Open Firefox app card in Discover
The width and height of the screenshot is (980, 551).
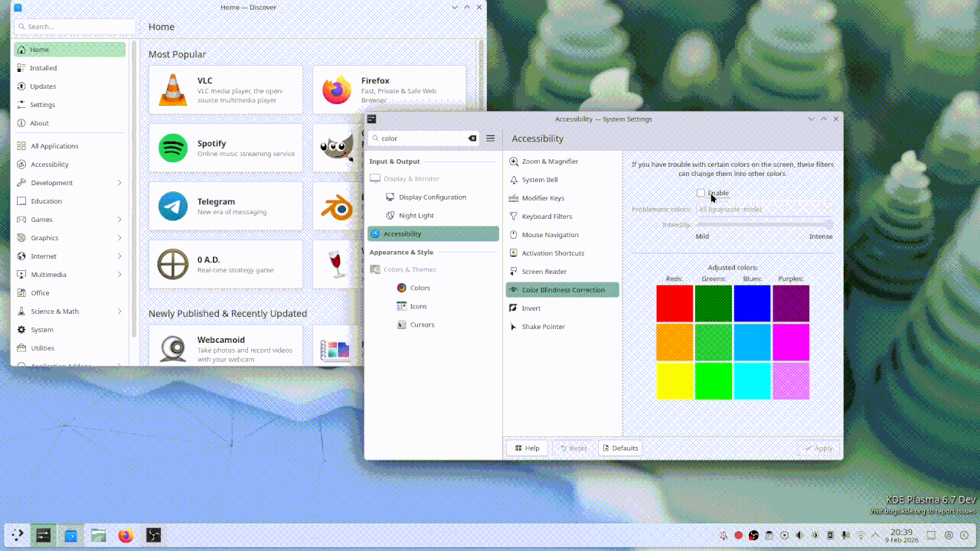[390, 90]
